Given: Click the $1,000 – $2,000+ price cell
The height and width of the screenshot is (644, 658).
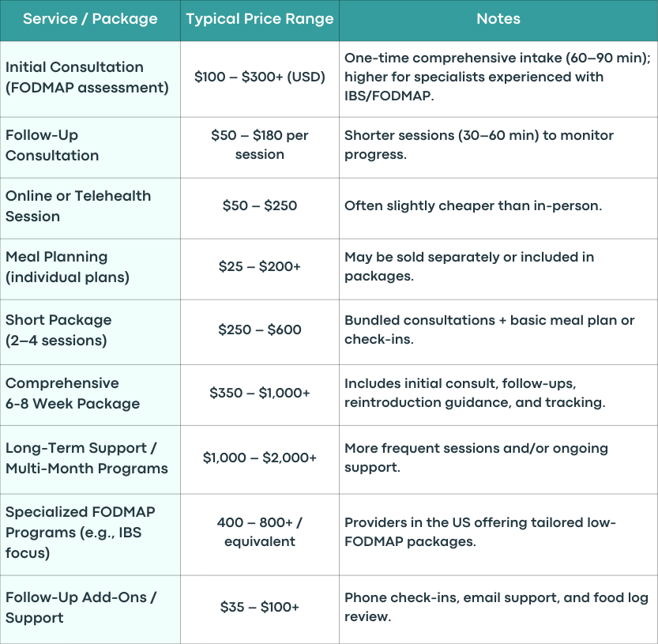Looking at the screenshot, I should pos(260,460).
